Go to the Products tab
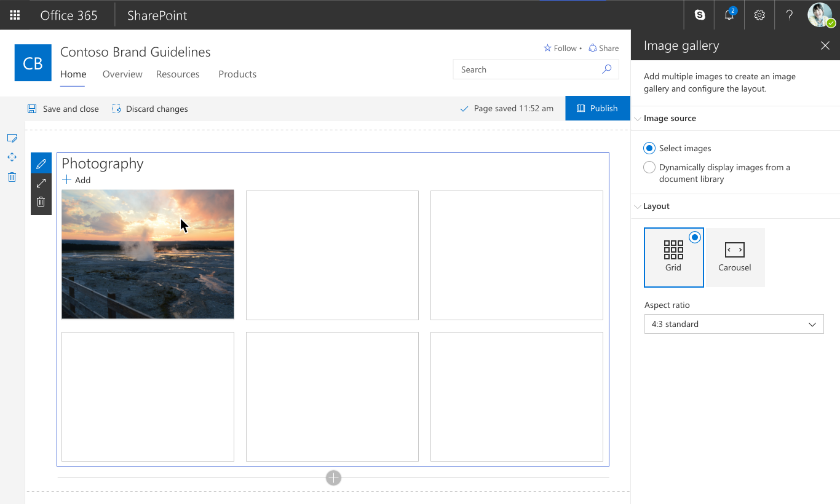This screenshot has width=840, height=504. (x=237, y=74)
